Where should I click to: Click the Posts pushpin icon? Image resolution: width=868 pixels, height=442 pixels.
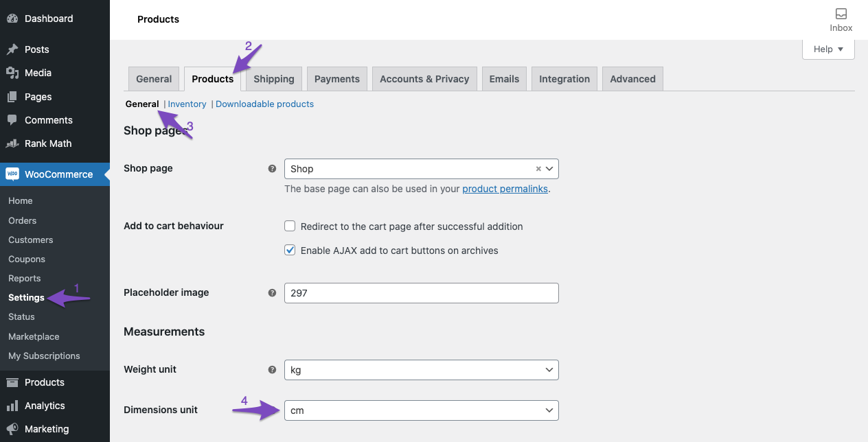[x=12, y=49]
